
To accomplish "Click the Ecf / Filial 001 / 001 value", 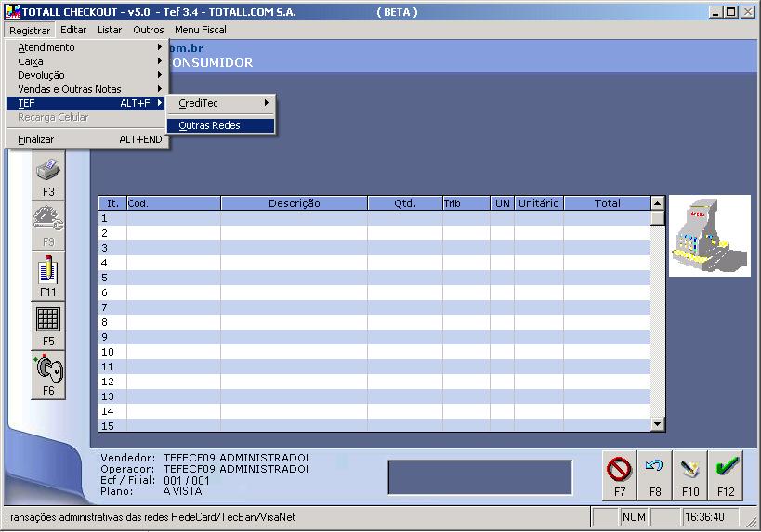I will click(x=187, y=480).
